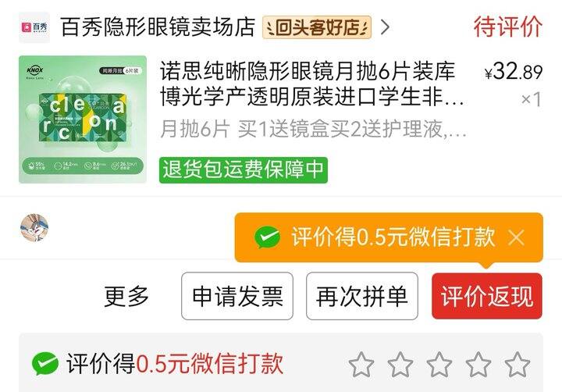Viewport: 562px width, 392px height.
Task: Rate two stars in review bar
Action: 400,365
